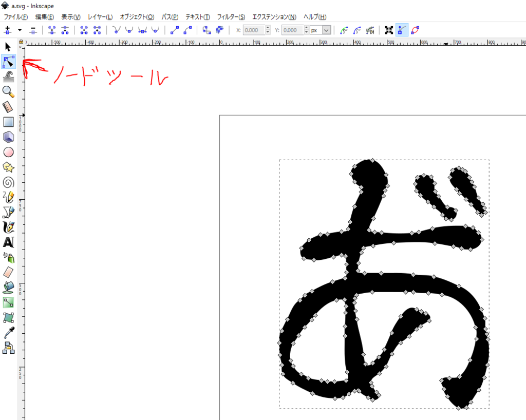Click Delete segment between nodes icon
The height and width of the screenshot is (420, 526).
97,30
